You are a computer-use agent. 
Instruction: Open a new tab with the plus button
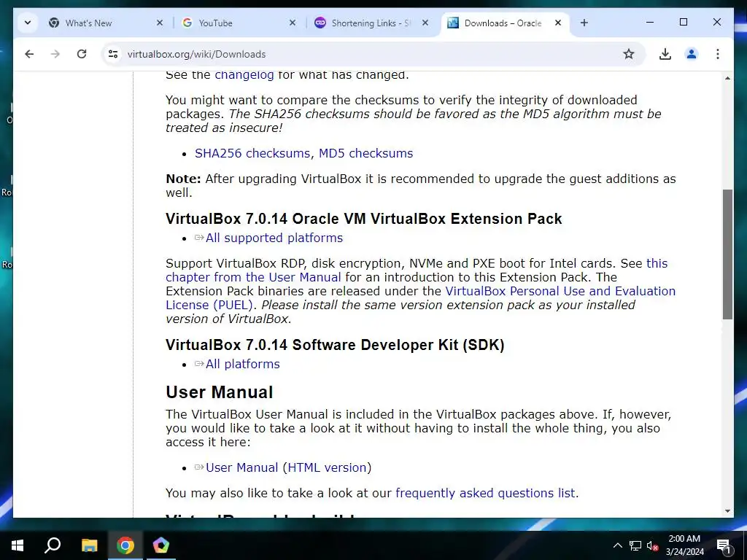coord(584,23)
